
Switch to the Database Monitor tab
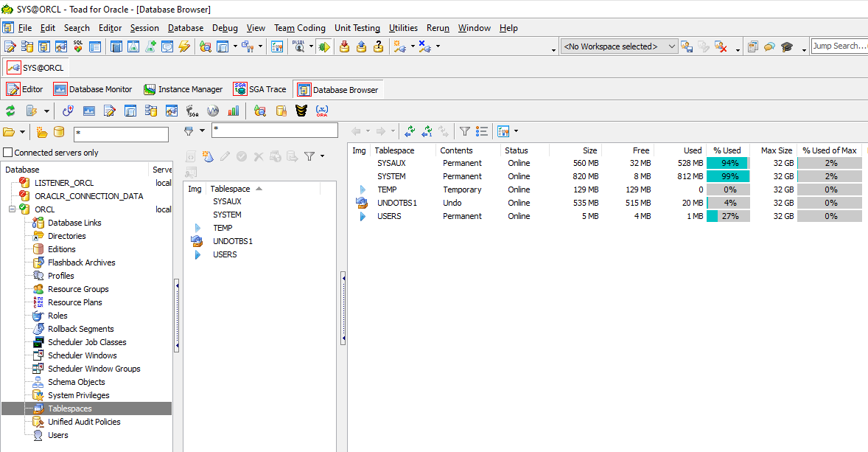tap(93, 89)
